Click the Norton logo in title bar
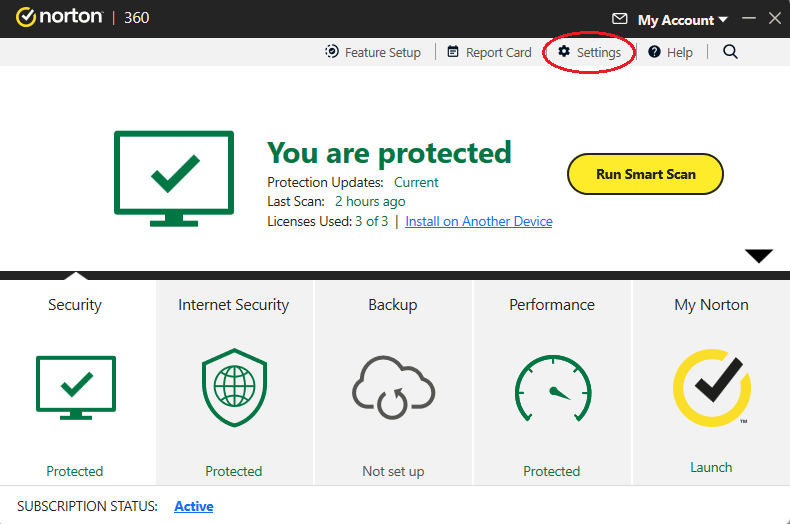This screenshot has height=524, width=790. pyautogui.click(x=59, y=17)
